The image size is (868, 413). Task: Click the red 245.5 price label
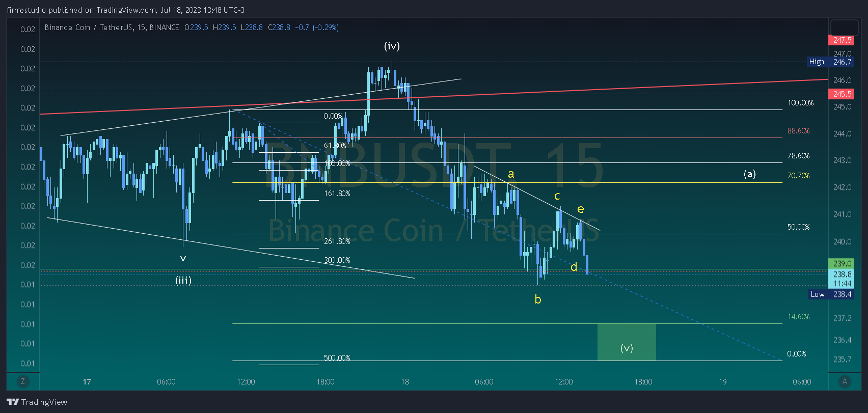(x=842, y=94)
